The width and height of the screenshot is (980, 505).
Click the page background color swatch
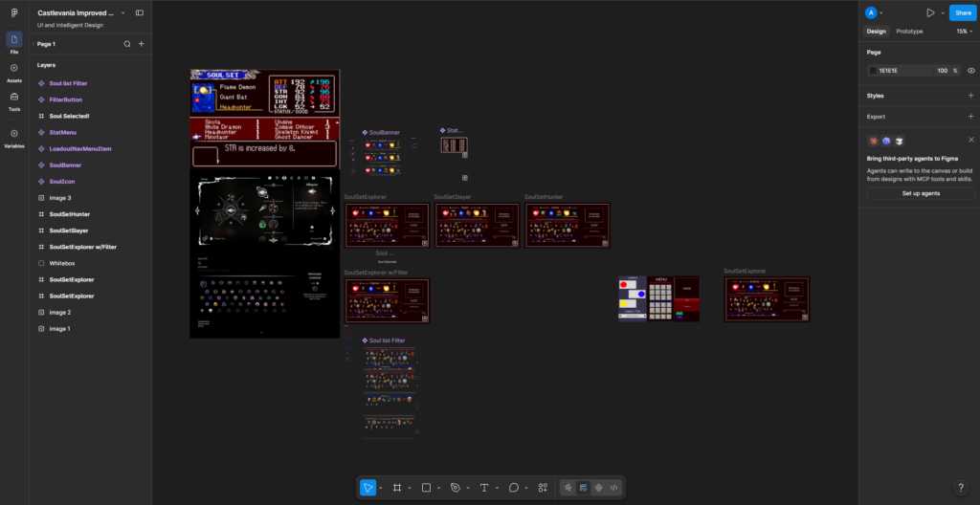pos(873,71)
